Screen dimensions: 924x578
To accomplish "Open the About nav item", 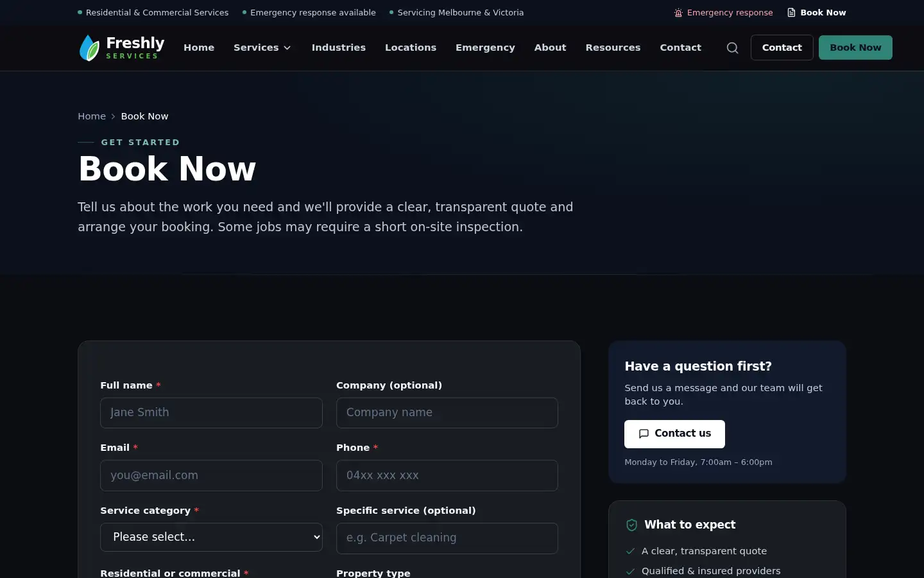I will coord(551,48).
